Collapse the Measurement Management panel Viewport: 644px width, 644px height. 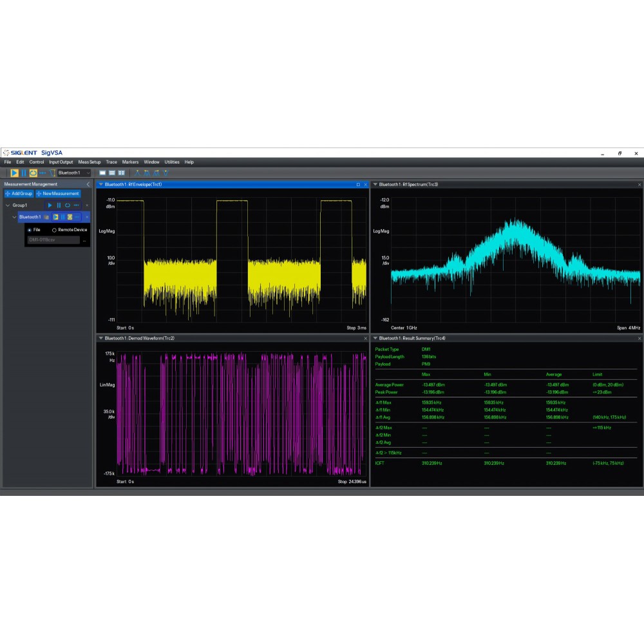pos(88,184)
